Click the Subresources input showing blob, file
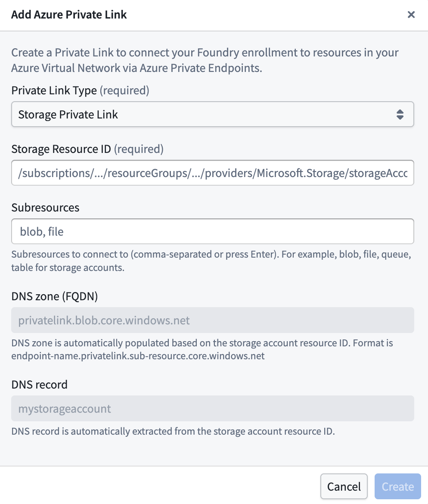The height and width of the screenshot is (504, 428). click(213, 231)
